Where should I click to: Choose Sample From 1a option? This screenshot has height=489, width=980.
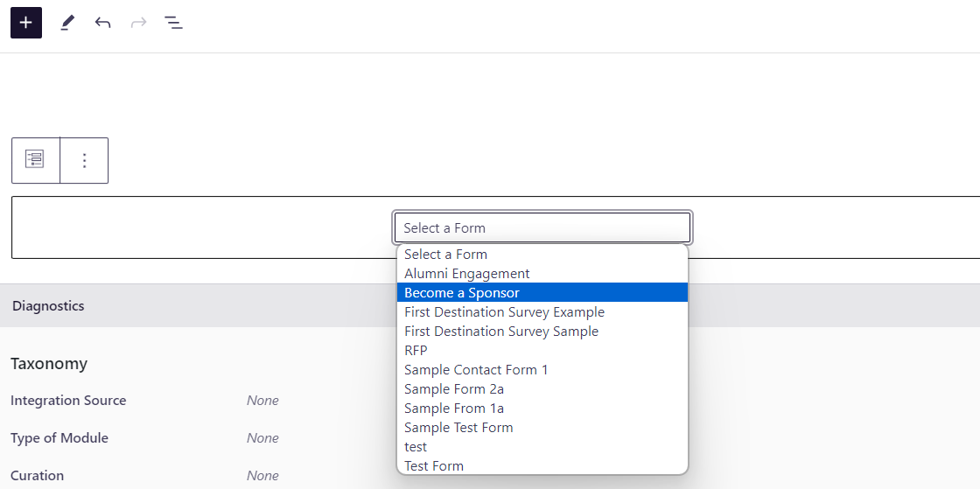454,409
